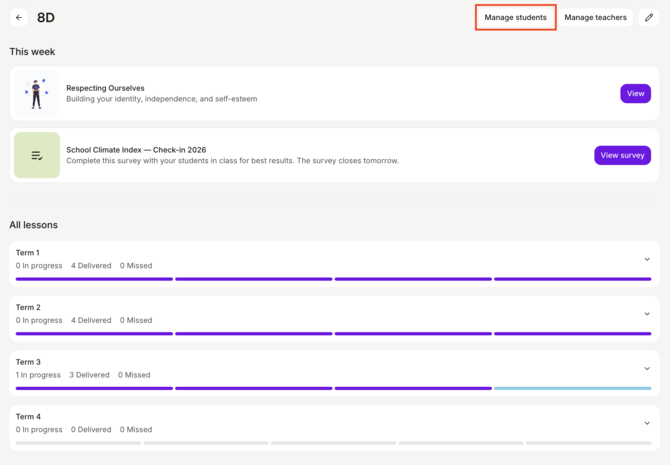
Task: Click '4 Delivered' in Term 2
Action: click(x=91, y=320)
